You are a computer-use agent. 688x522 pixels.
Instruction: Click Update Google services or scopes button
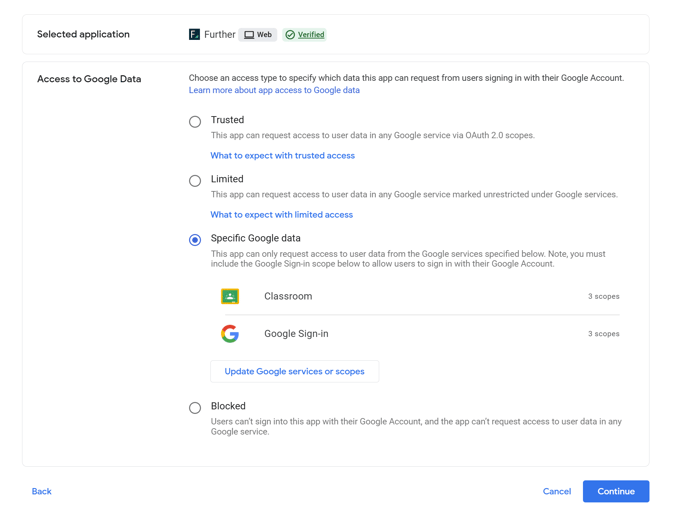[294, 372]
